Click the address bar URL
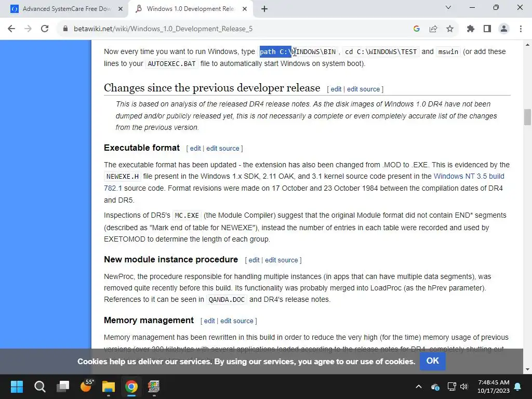The width and height of the screenshot is (532, 399). click(x=163, y=29)
